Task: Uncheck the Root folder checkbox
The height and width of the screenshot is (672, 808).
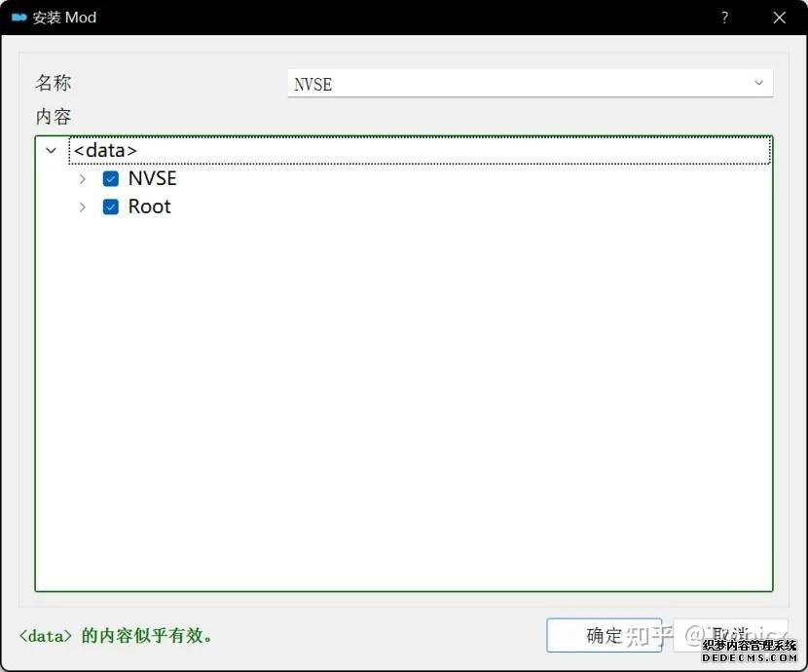Action: pyautogui.click(x=111, y=206)
